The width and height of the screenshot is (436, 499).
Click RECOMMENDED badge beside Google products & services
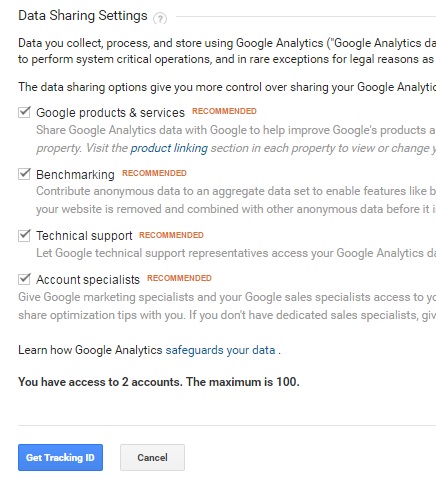[224, 111]
